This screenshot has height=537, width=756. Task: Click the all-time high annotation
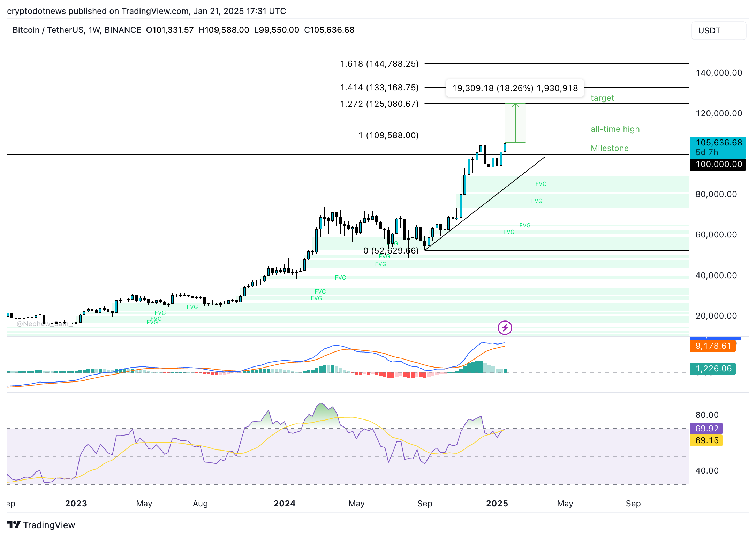pos(615,129)
